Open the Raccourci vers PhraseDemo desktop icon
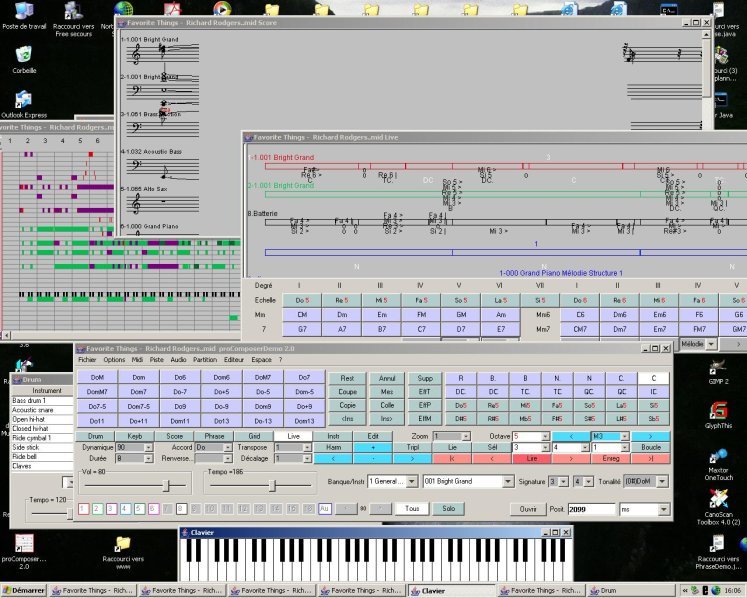 point(718,552)
